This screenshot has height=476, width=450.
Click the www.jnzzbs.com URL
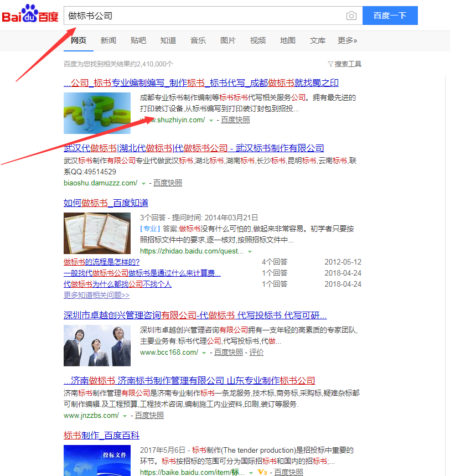(x=91, y=416)
